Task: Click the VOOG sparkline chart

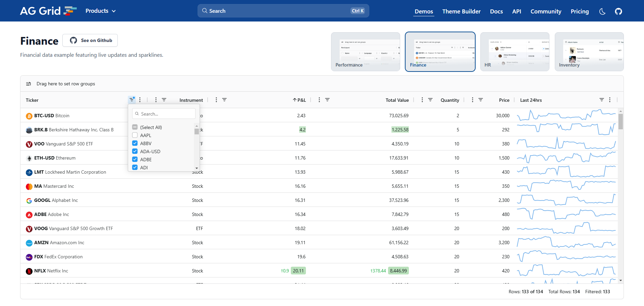Action: 566,228
